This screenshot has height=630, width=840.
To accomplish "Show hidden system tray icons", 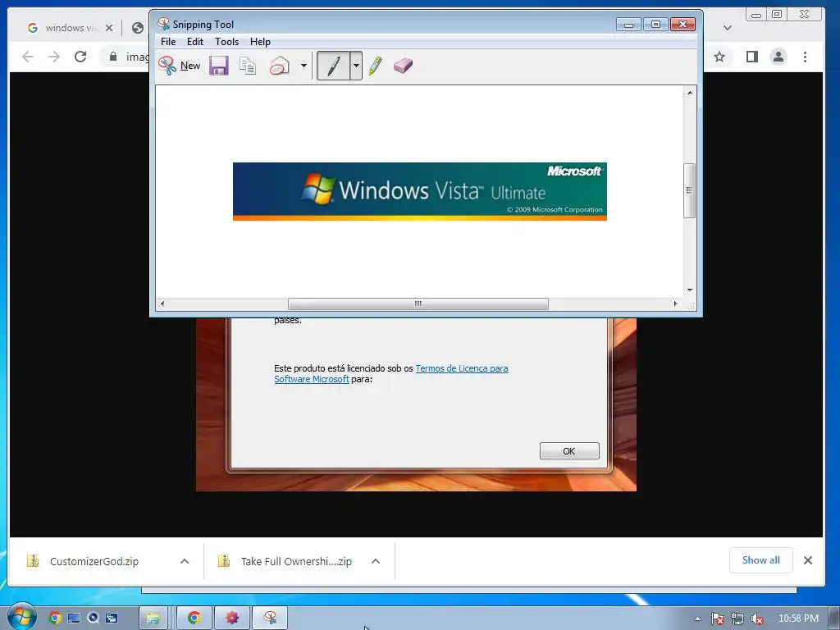I will point(697,619).
